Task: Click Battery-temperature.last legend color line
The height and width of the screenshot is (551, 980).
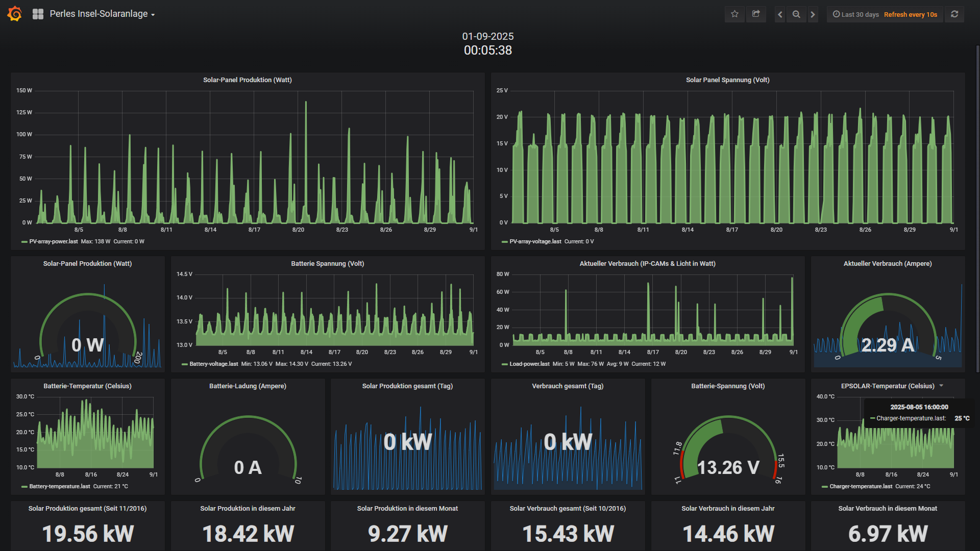Action: [x=24, y=487]
